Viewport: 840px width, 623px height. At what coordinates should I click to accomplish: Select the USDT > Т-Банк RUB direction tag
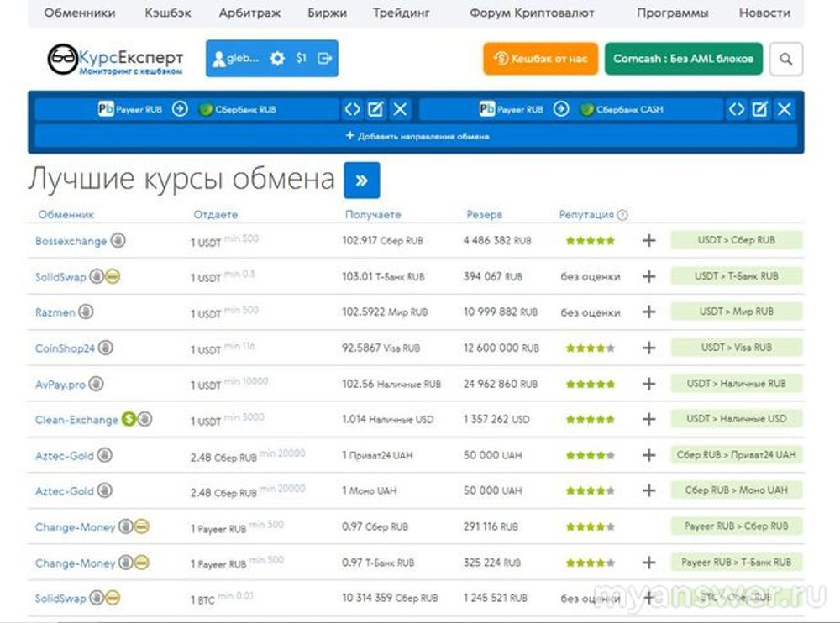tap(736, 276)
